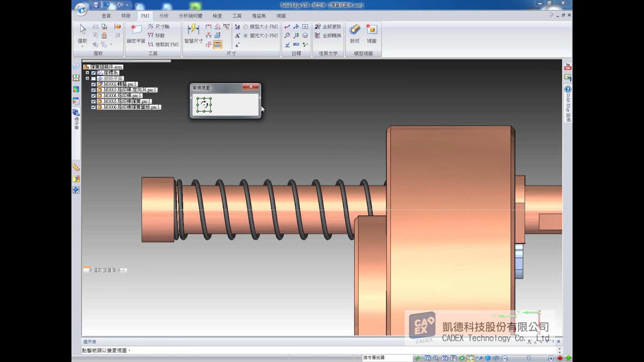The height and width of the screenshot is (362, 644).
Task: Click the 鎖定平面 tool
Action: [x=136, y=35]
